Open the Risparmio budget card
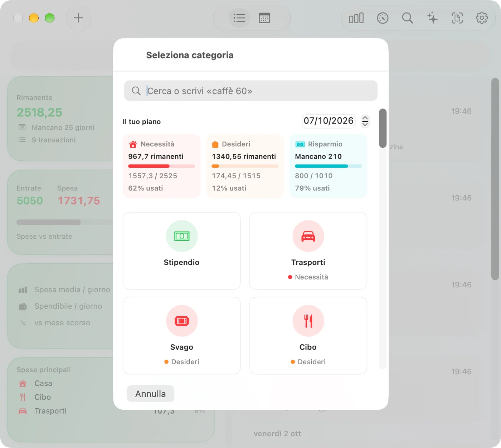501x448 pixels. 329,166
